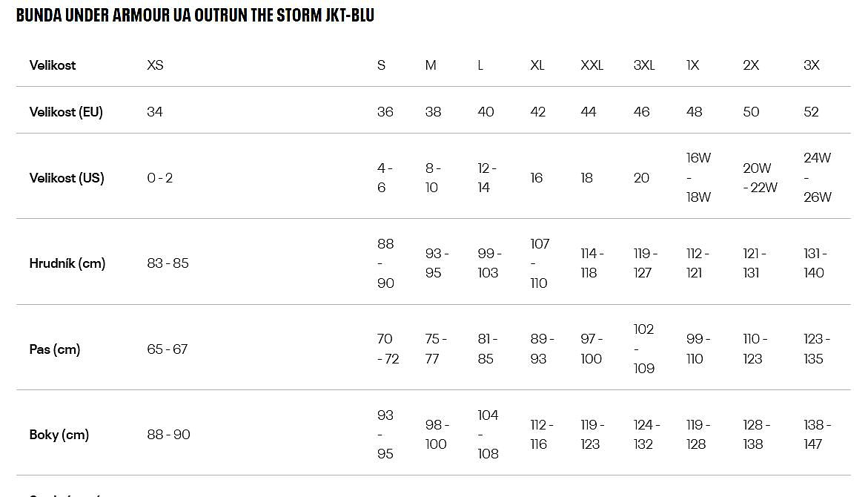This screenshot has height=497, width=868.
Task: Click the XS size column header
Action: [x=155, y=65]
